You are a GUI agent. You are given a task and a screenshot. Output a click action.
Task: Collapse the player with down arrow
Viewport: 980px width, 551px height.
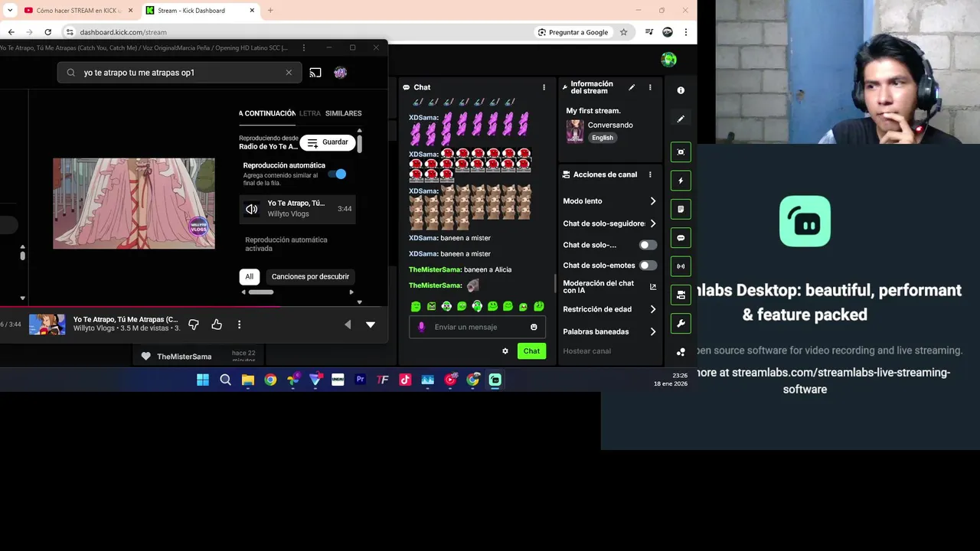coord(371,324)
